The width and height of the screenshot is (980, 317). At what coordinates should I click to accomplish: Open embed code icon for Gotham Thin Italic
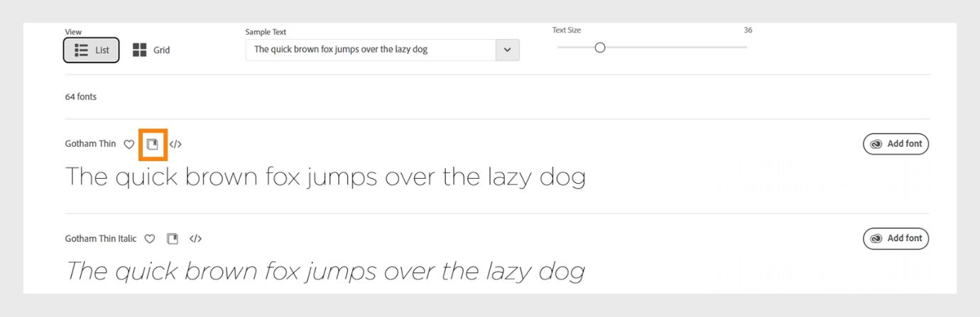[x=195, y=239]
